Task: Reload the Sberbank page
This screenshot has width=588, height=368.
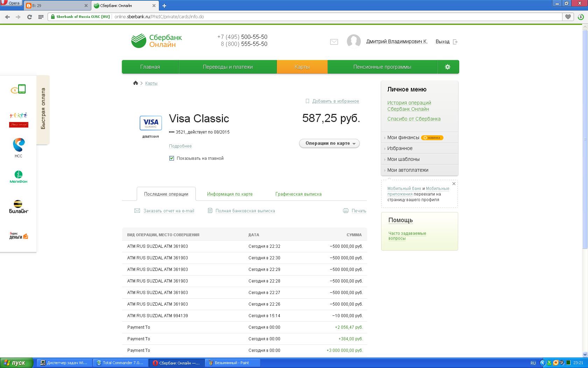Action: (29, 17)
